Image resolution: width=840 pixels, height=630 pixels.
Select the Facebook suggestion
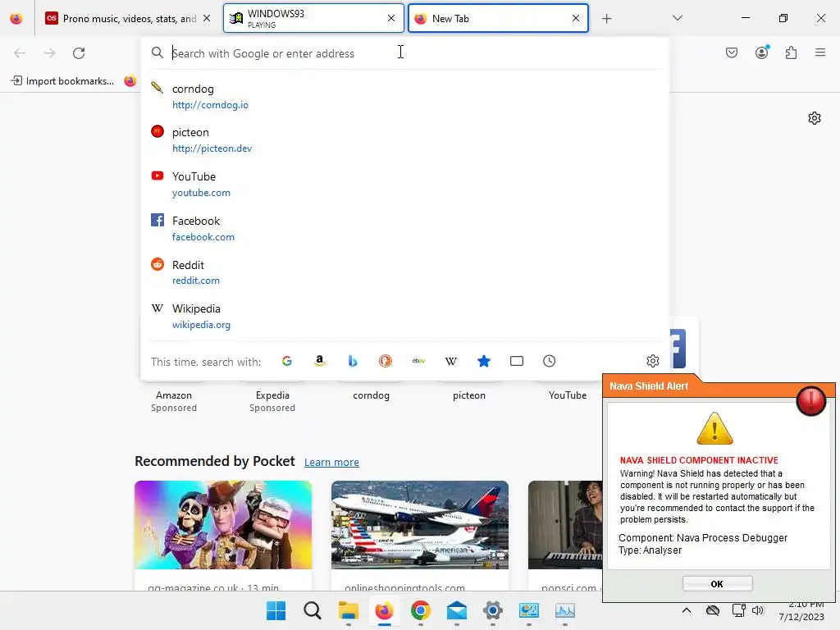(x=405, y=229)
